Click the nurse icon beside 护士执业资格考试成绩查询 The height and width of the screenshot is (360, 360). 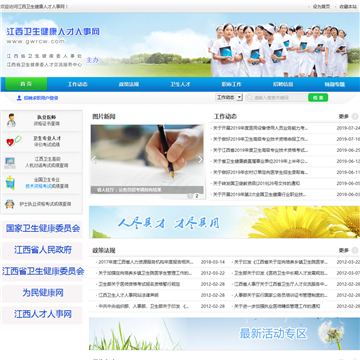(10, 204)
